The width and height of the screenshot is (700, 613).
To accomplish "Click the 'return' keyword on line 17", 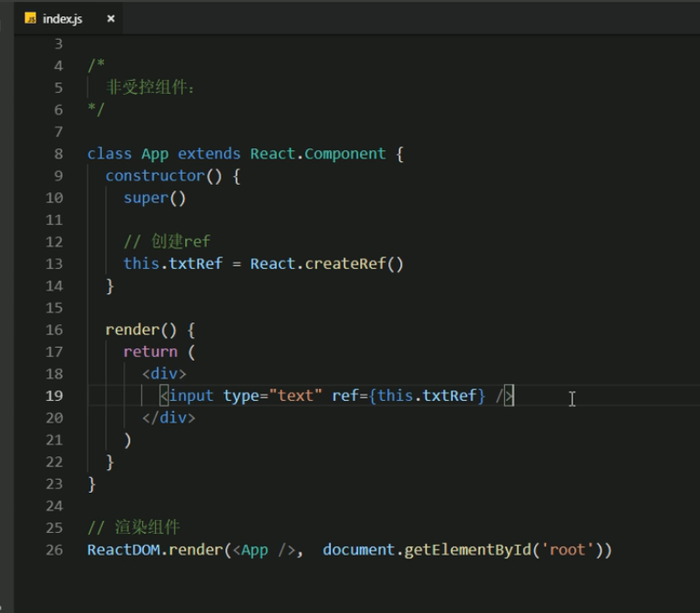I will (x=150, y=352).
